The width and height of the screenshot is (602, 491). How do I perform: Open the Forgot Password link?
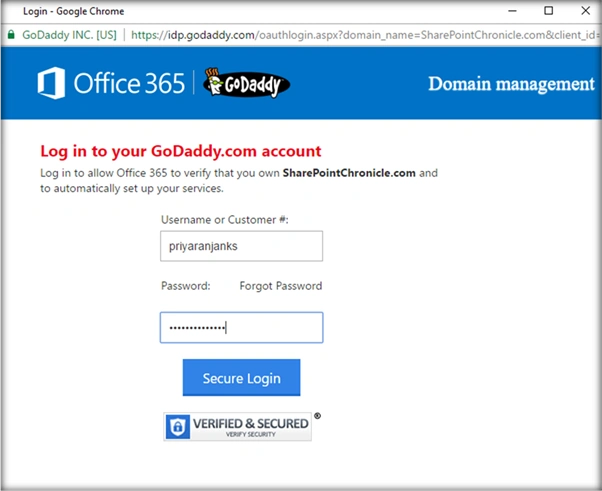pyautogui.click(x=281, y=286)
